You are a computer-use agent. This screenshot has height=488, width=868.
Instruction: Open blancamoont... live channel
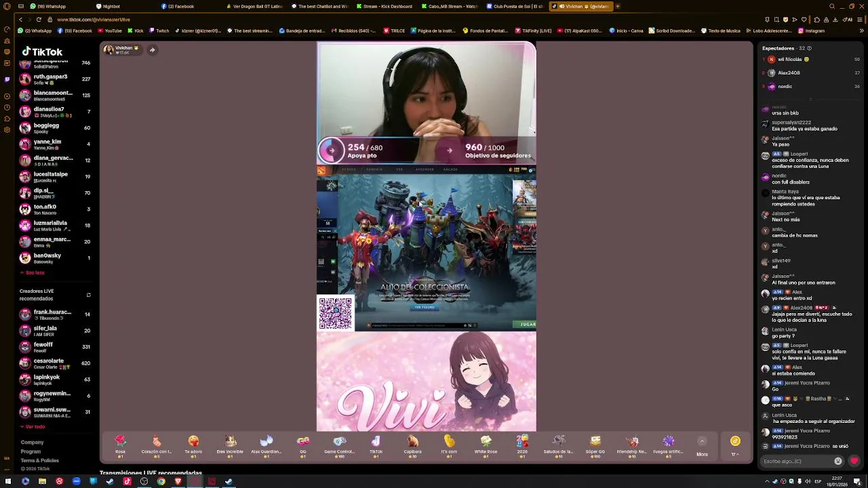pyautogui.click(x=54, y=96)
